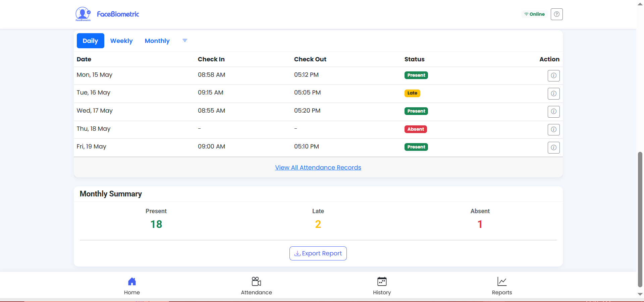Click the 08:58 AM check-in time
Viewport: 644px width, 302px height.
pos(211,75)
